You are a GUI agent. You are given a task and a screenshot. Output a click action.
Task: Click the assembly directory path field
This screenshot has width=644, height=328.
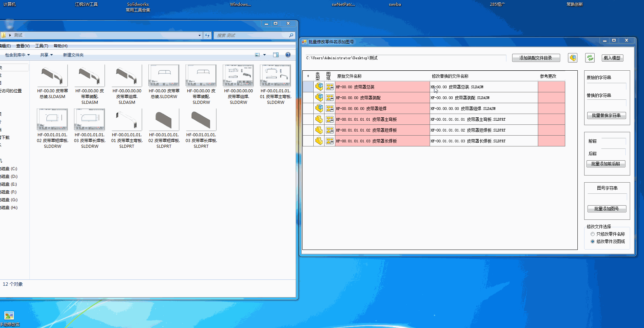pos(406,58)
